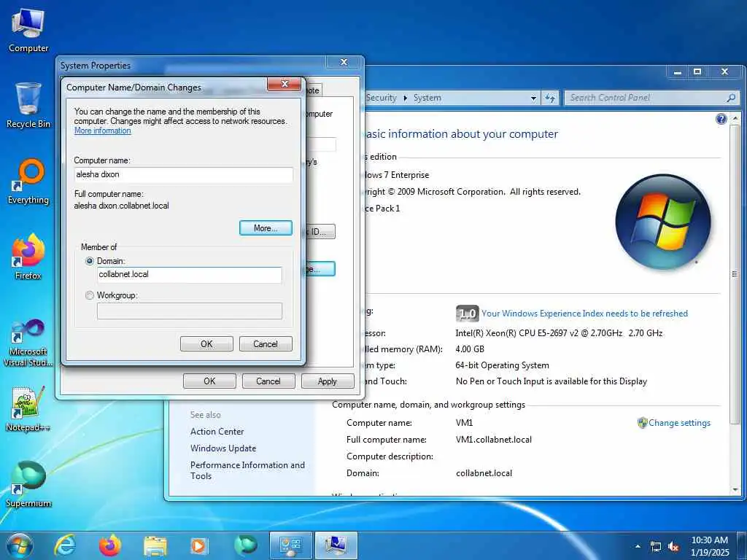Click the network status tray icon
The height and width of the screenshot is (560, 747).
pyautogui.click(x=656, y=547)
